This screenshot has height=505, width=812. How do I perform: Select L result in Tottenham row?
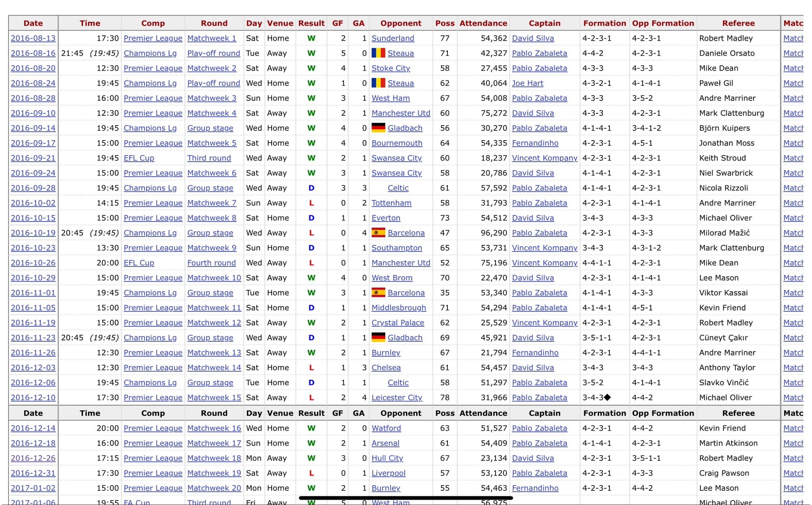point(311,203)
